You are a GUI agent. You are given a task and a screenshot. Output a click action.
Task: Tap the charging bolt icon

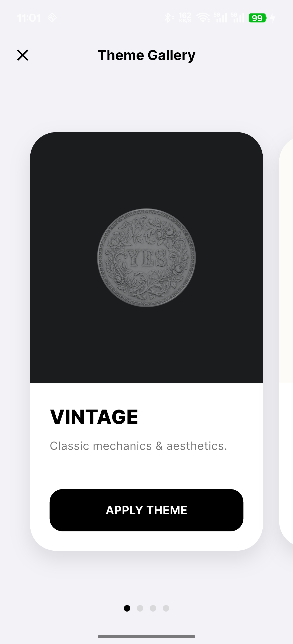(x=272, y=18)
